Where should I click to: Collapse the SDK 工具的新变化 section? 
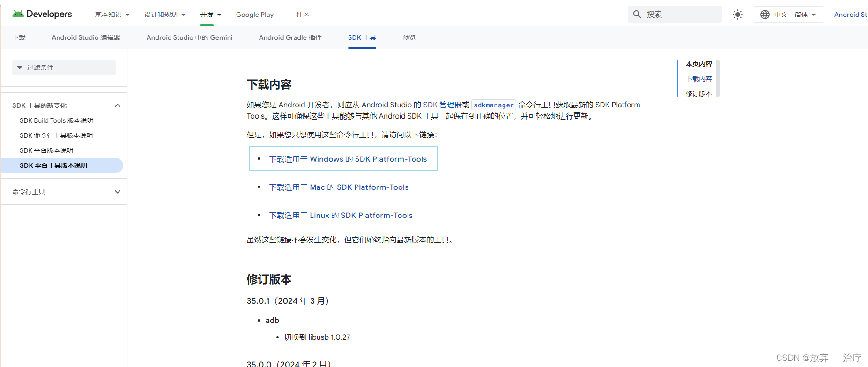point(118,105)
